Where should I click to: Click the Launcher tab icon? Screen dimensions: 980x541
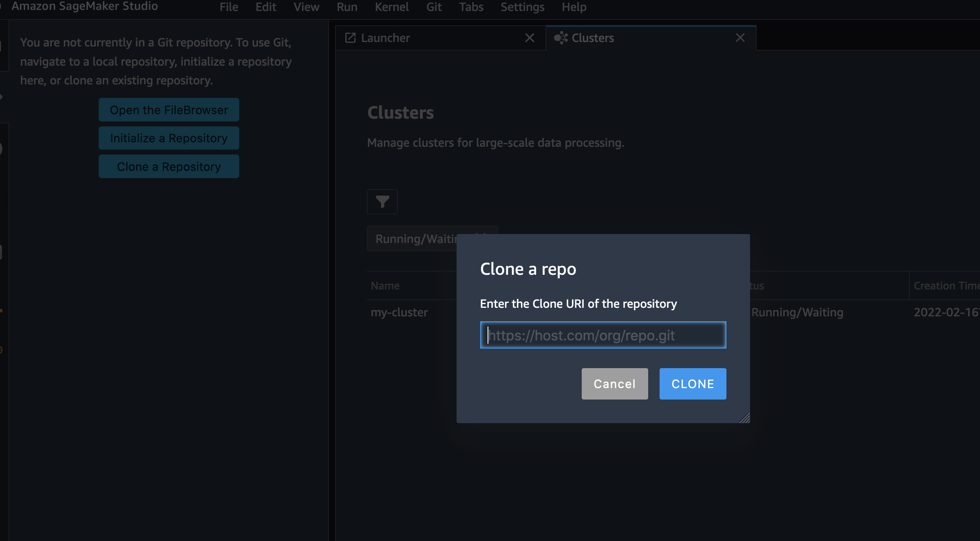pos(350,38)
